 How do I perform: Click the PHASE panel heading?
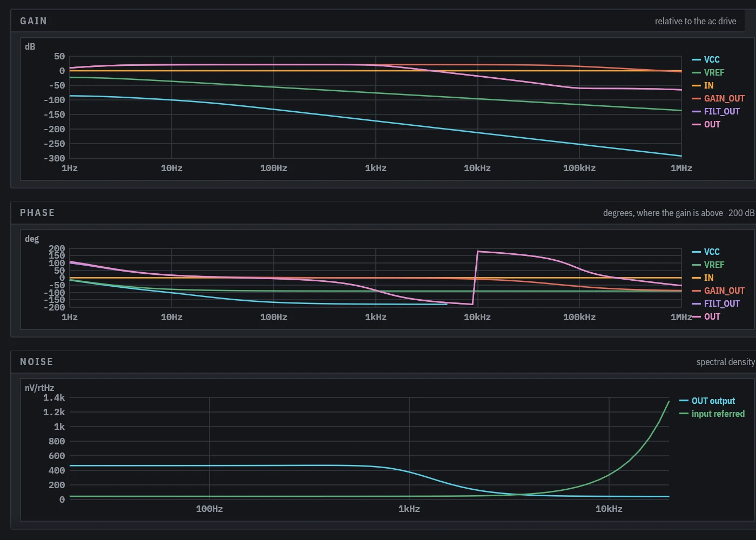coord(37,213)
